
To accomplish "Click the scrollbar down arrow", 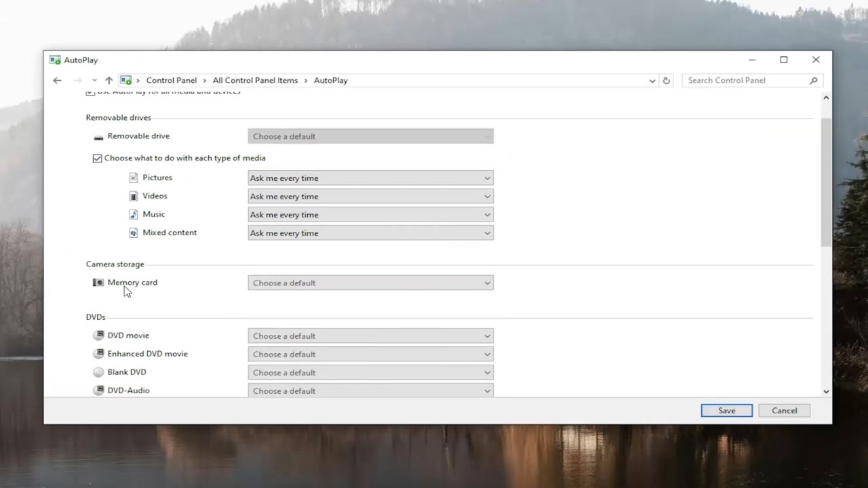I will [826, 391].
